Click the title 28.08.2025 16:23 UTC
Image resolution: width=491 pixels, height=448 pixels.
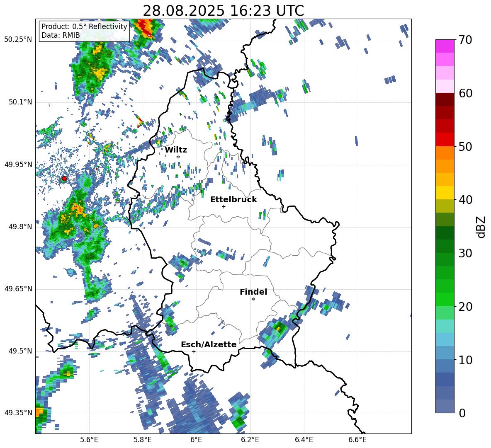[x=223, y=11]
